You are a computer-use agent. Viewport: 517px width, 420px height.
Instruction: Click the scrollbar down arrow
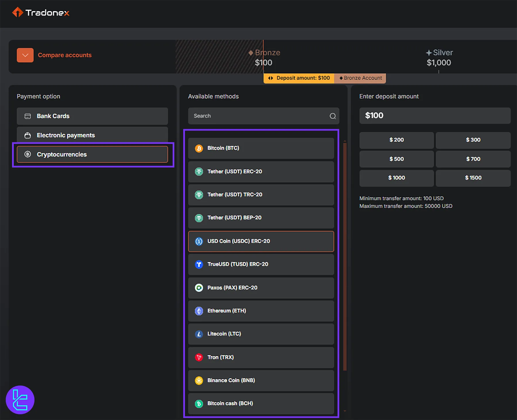point(345,411)
